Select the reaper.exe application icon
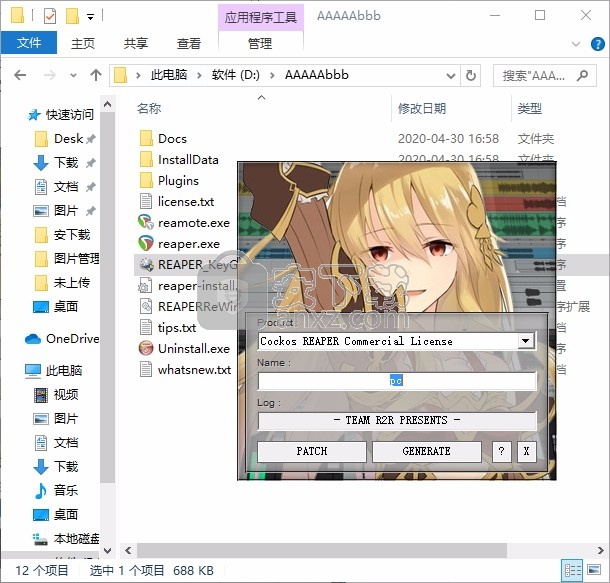 point(146,243)
